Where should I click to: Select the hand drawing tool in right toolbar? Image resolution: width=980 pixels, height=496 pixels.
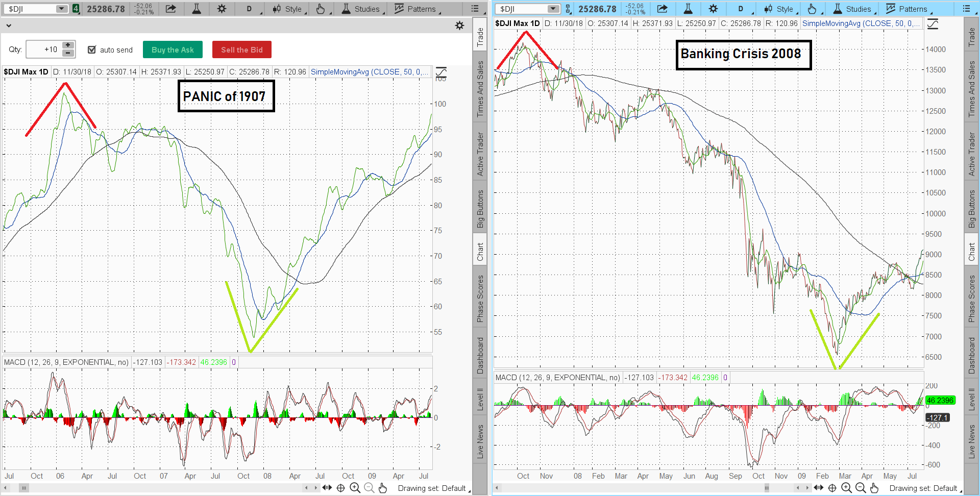812,9
